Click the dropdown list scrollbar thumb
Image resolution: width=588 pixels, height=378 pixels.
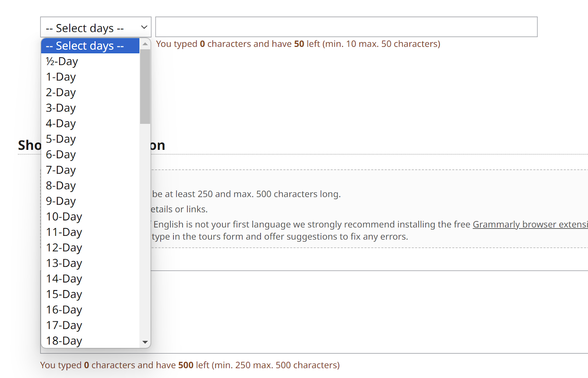pyautogui.click(x=145, y=86)
